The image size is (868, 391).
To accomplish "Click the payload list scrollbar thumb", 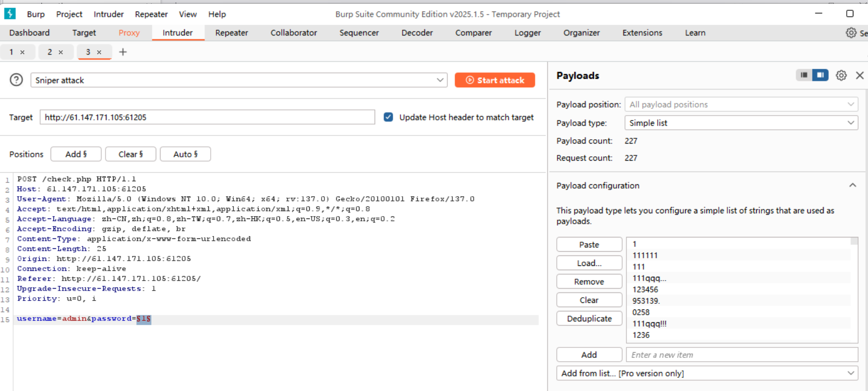I will coord(854,241).
